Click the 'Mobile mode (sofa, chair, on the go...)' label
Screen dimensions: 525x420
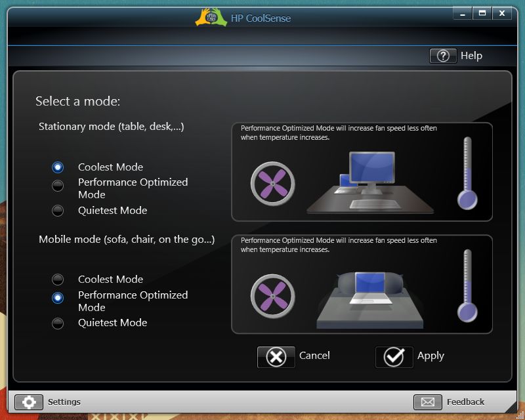(x=127, y=240)
